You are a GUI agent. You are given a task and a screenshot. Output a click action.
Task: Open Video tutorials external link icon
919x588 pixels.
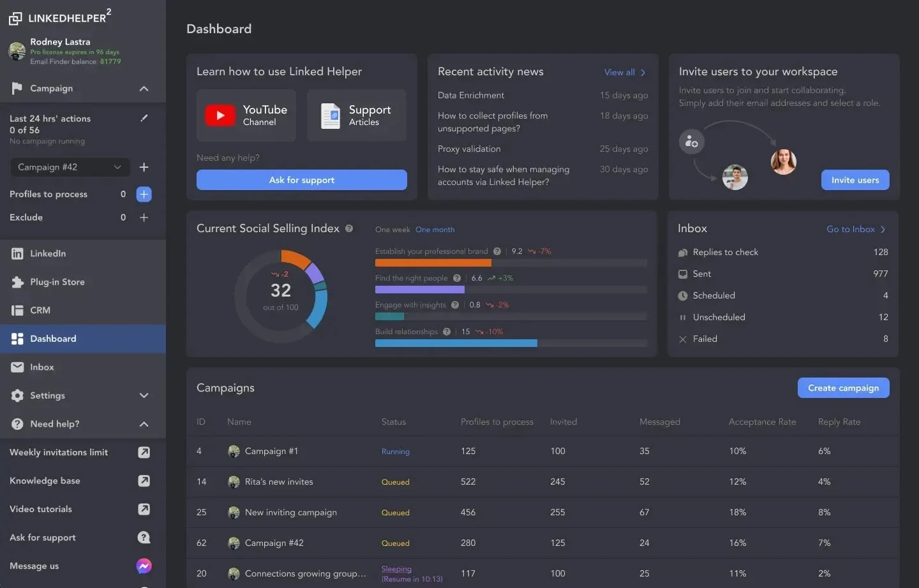(144, 509)
